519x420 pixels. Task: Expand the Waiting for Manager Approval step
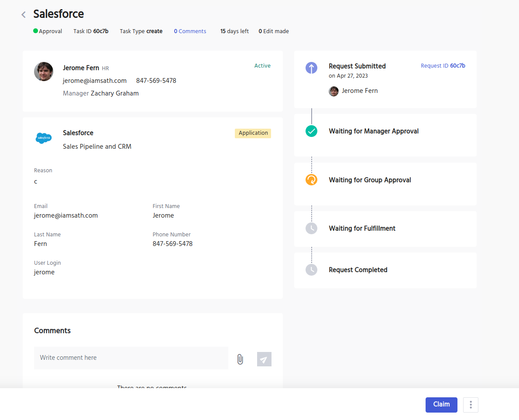click(374, 131)
